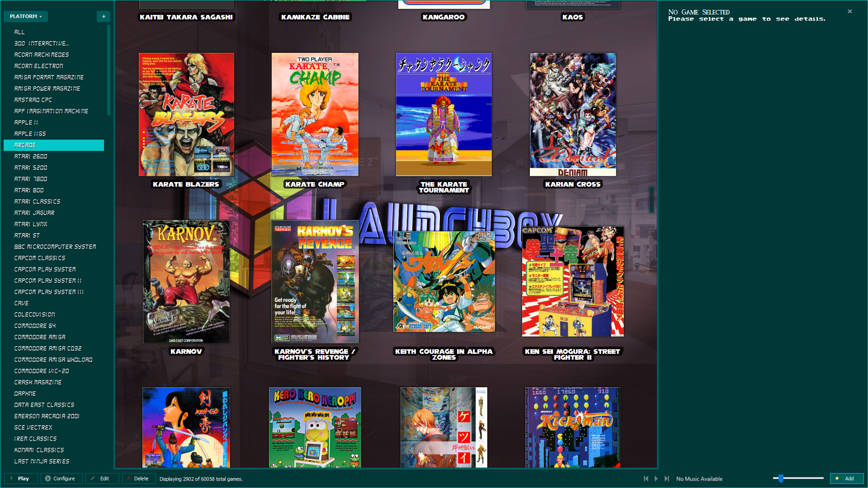
Task: Select Ken Sei Mogura Street Fighter II
Action: tap(573, 282)
